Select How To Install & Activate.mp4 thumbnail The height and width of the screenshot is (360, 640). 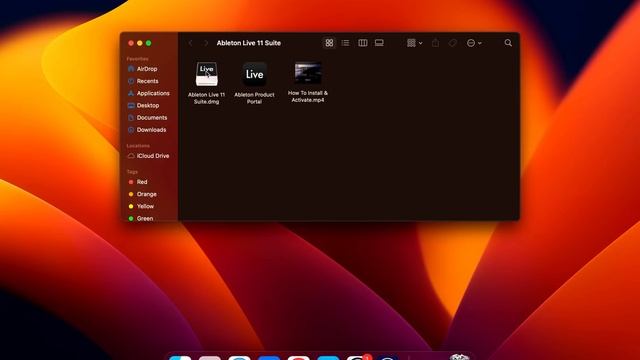click(308, 73)
